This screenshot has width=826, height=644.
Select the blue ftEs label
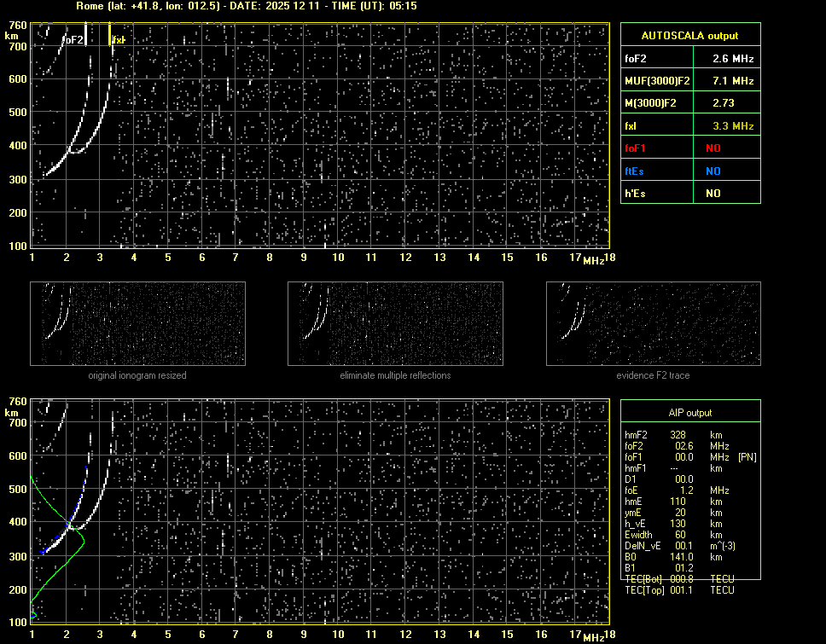(x=636, y=171)
